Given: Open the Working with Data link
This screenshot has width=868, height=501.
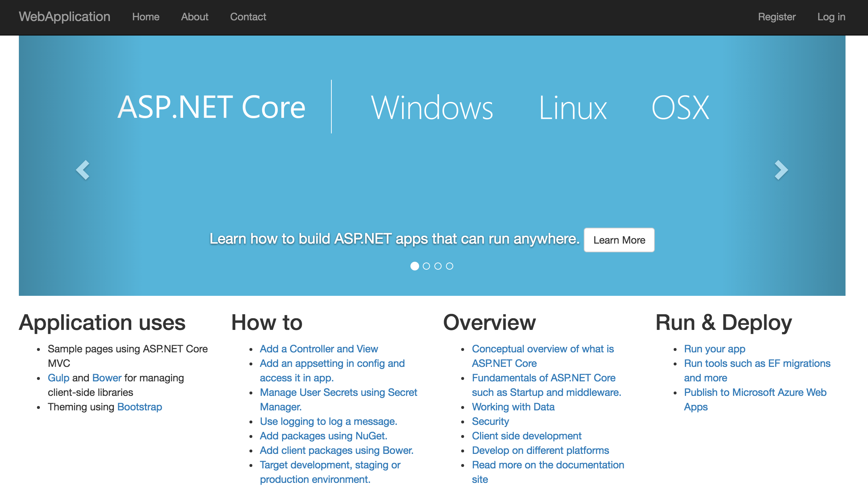Looking at the screenshot, I should point(513,407).
